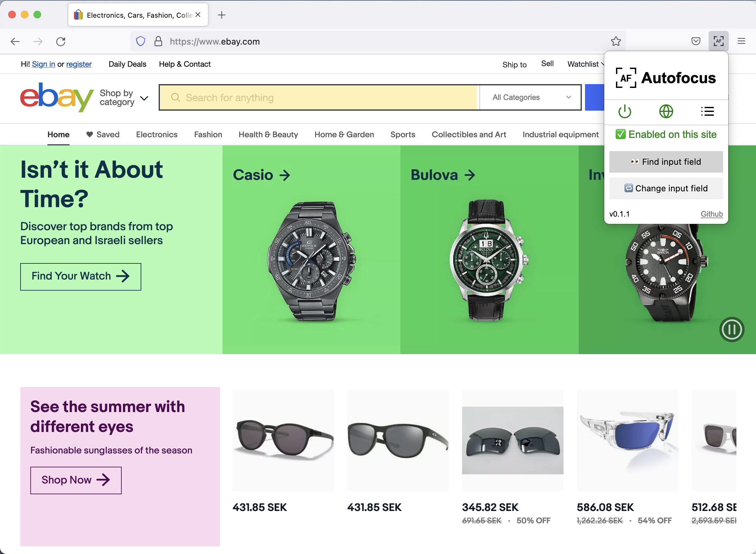Toggle Enabled on this site checkbox
756x554 pixels.
(x=621, y=134)
